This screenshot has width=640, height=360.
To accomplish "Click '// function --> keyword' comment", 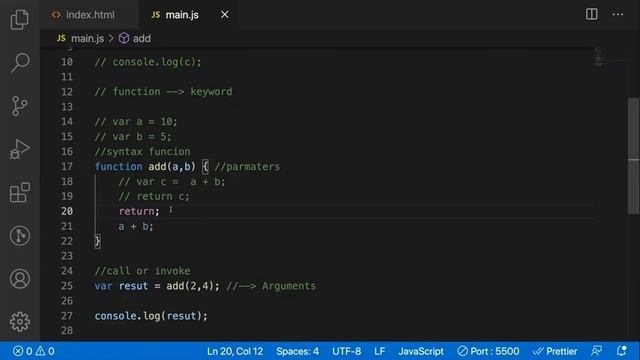I will [163, 91].
